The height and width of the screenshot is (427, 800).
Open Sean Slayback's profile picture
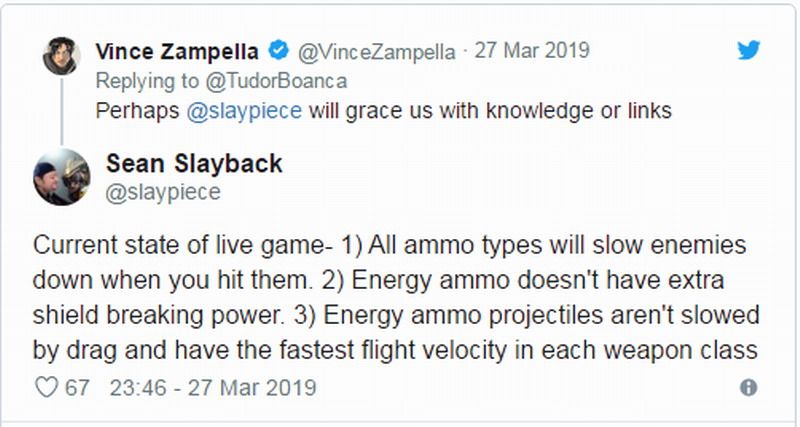click(62, 177)
